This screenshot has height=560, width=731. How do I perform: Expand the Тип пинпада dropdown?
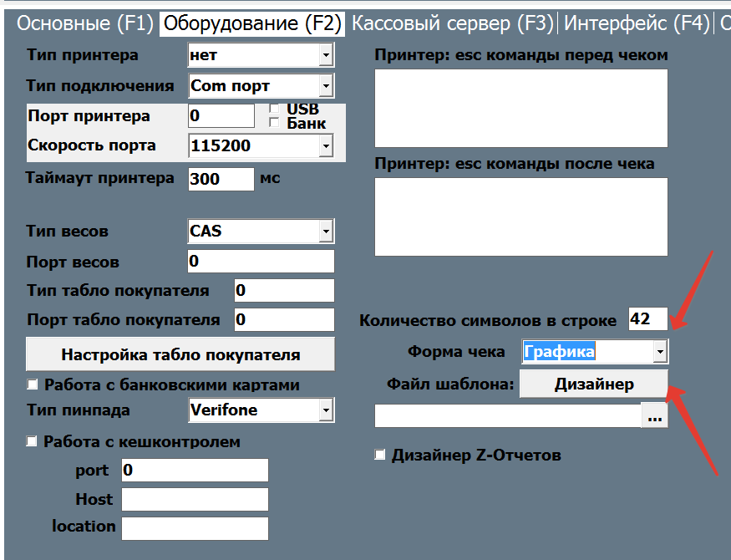[x=325, y=410]
